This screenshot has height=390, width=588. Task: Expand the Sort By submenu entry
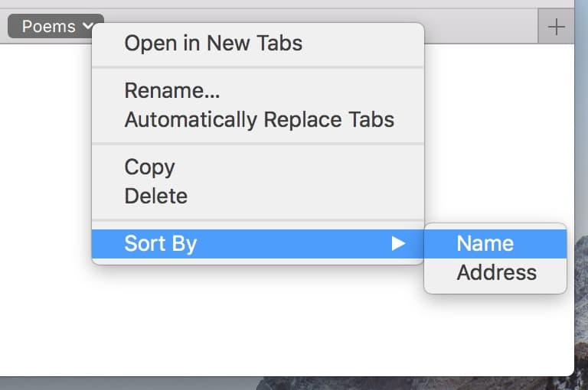click(x=161, y=244)
